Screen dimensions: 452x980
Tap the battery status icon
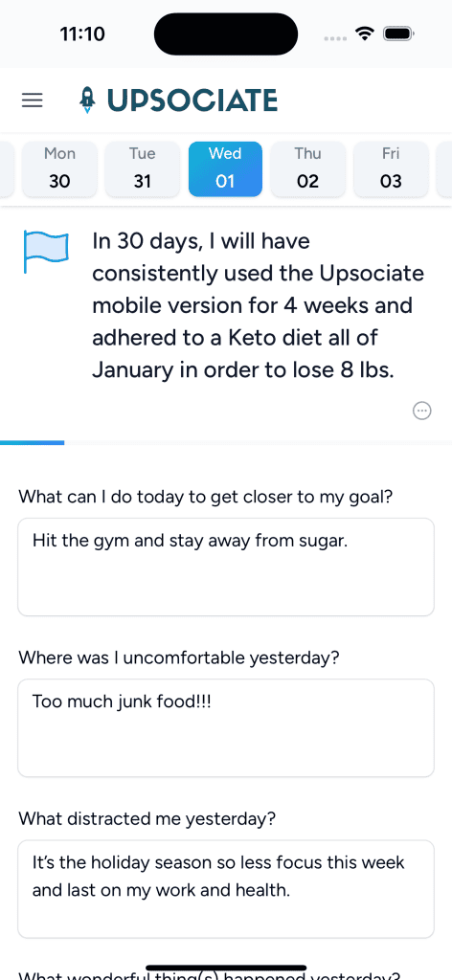(x=399, y=33)
